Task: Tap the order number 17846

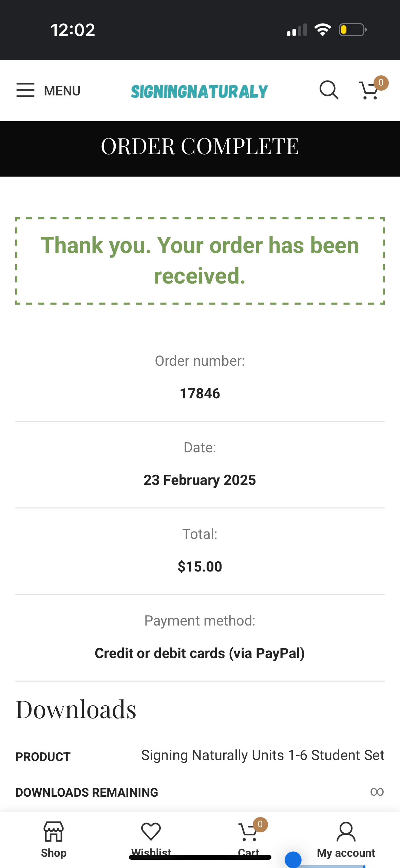Action: pyautogui.click(x=200, y=394)
